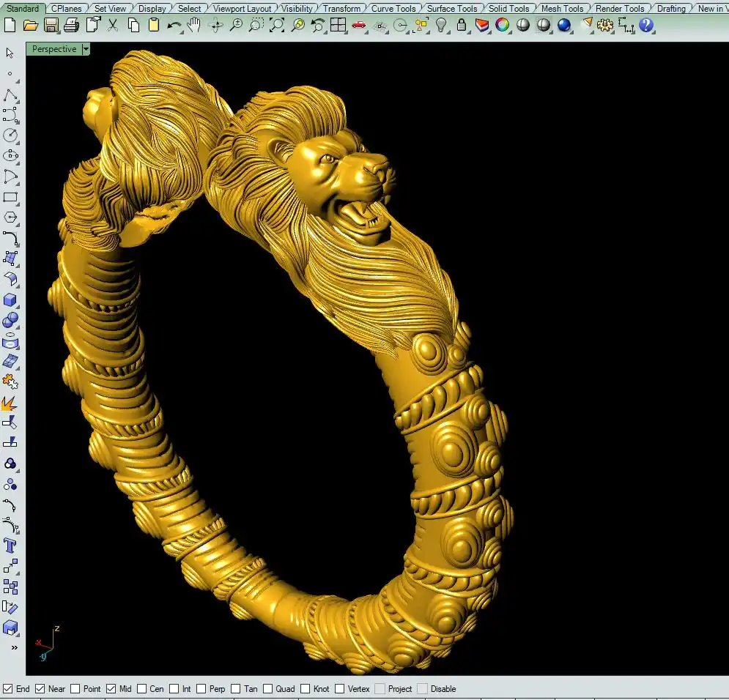
Task: Enable the Point osnap checkbox
Action: pos(75,689)
